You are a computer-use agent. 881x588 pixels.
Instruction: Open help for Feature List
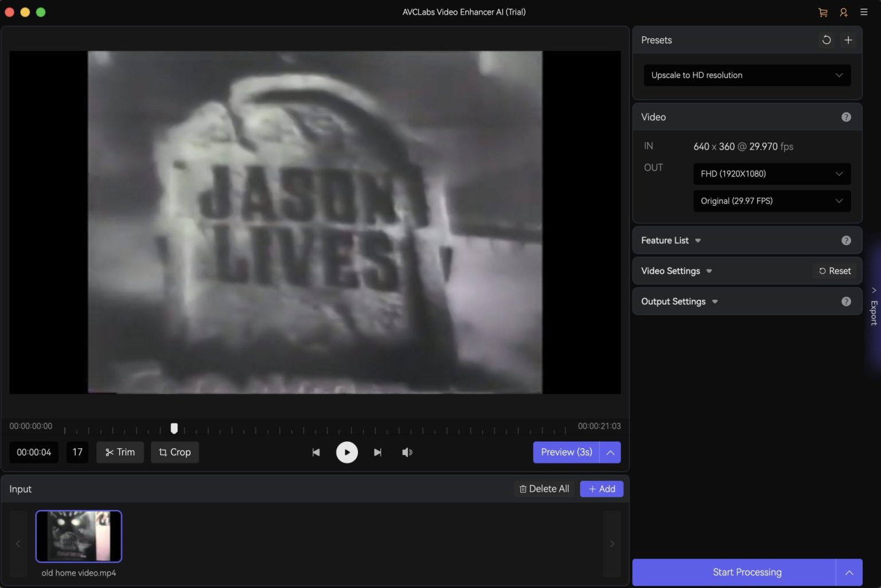coord(845,241)
